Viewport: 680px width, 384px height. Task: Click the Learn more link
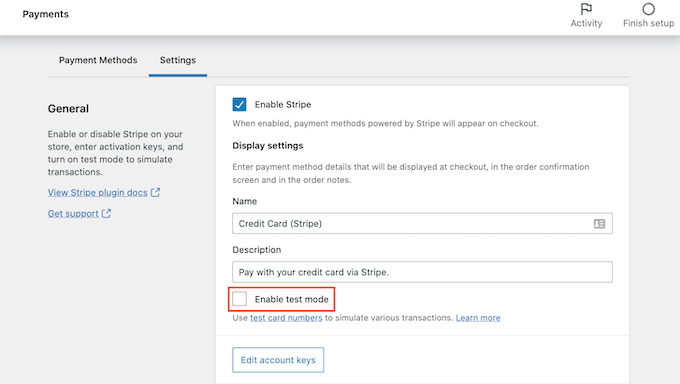(x=478, y=318)
